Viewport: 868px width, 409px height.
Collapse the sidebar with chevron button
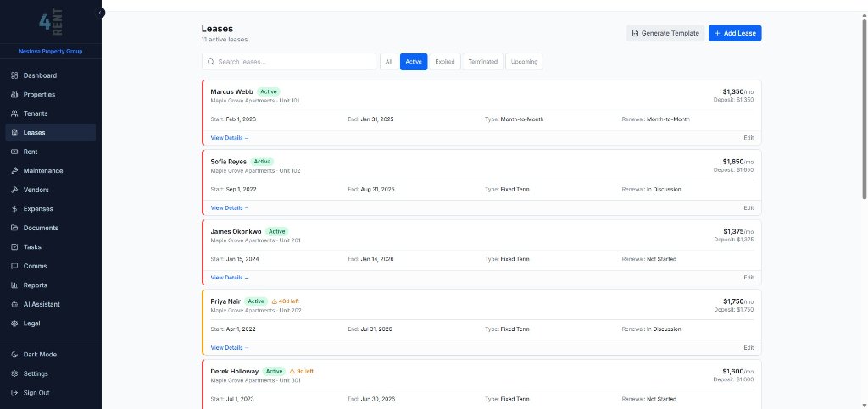100,12
